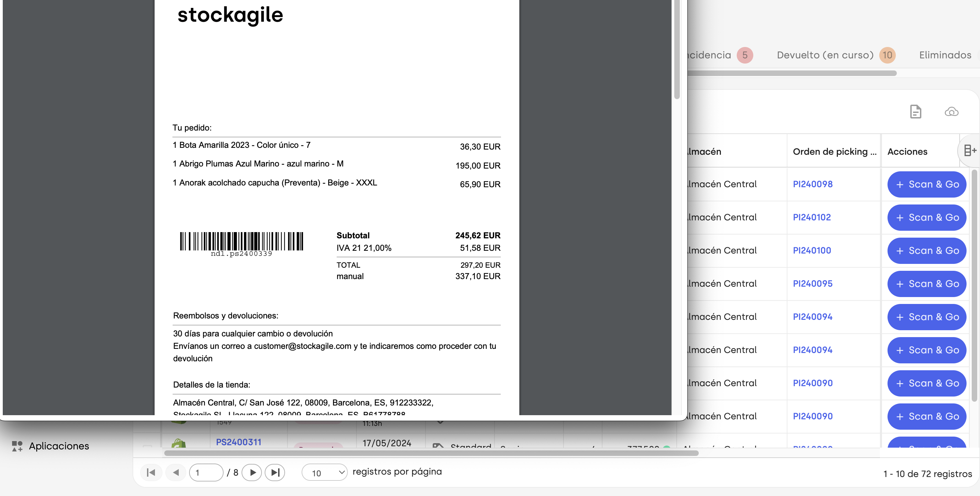Screen dimensions: 980x496
Task: Open the add-columns icon
Action: tap(970, 151)
